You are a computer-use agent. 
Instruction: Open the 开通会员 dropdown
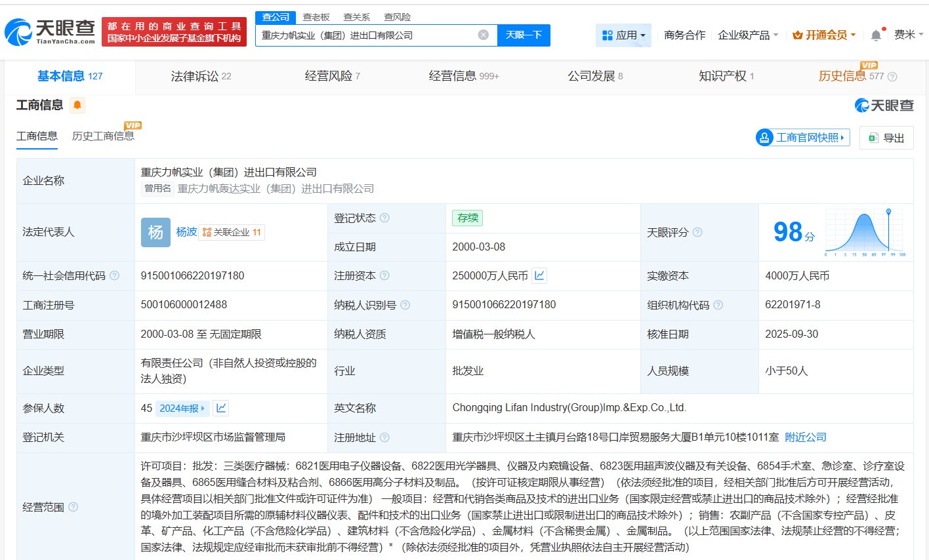pos(824,35)
